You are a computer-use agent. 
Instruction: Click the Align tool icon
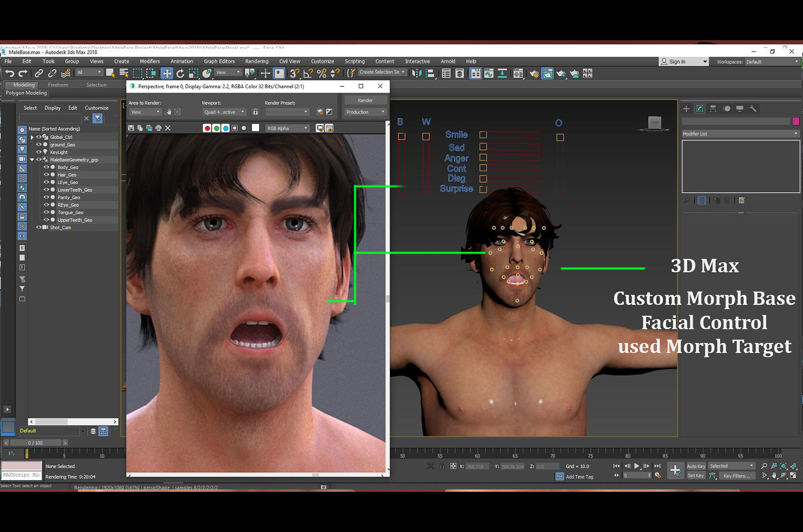point(430,73)
